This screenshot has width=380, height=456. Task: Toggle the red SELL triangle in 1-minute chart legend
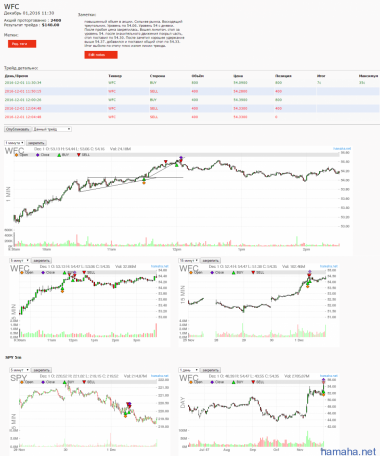click(83, 155)
